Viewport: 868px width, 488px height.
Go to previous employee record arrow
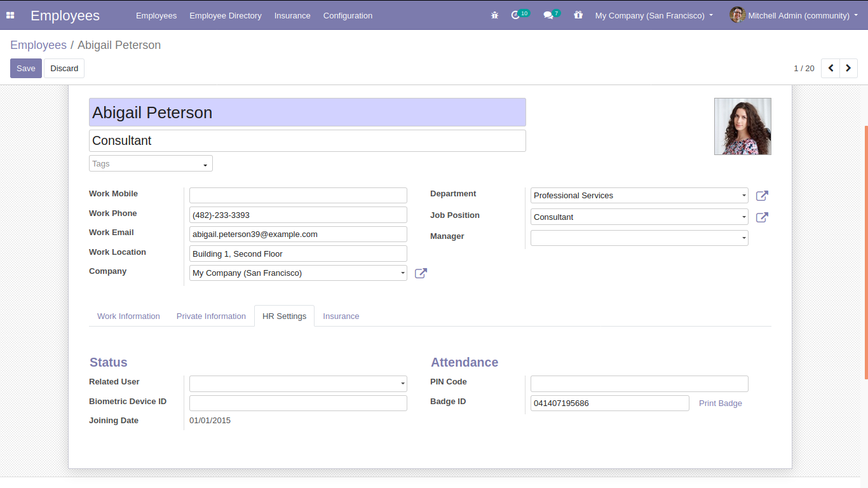[x=831, y=68]
